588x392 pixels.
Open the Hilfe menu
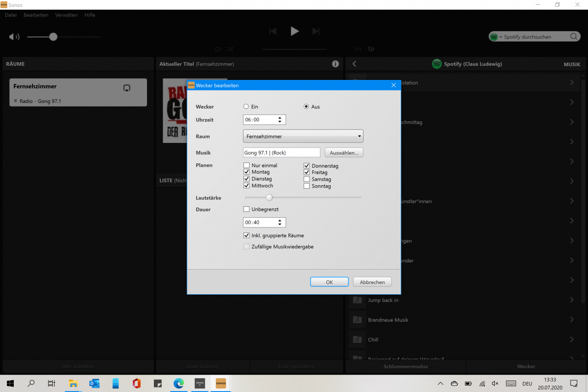[x=90, y=15]
